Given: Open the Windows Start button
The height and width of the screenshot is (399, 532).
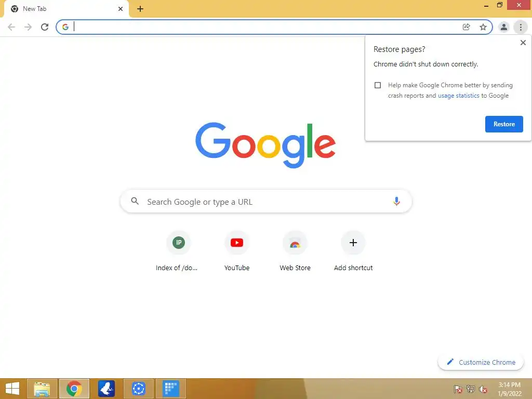Looking at the screenshot, I should pyautogui.click(x=12, y=389).
